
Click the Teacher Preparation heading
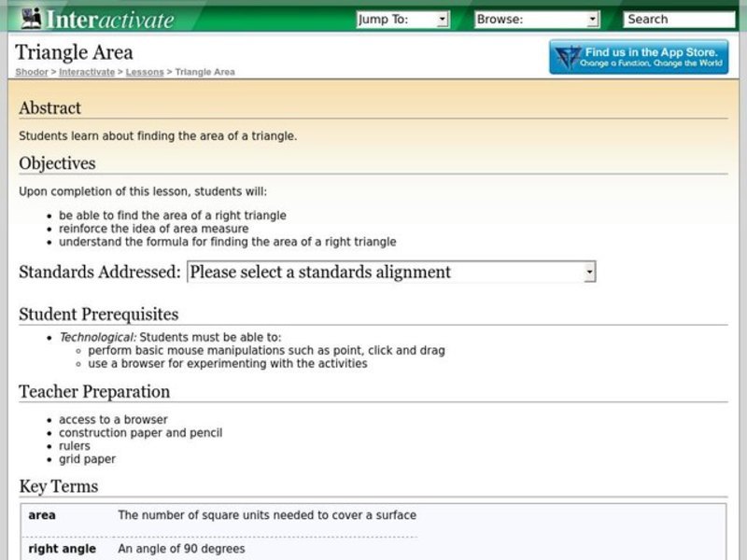(94, 392)
